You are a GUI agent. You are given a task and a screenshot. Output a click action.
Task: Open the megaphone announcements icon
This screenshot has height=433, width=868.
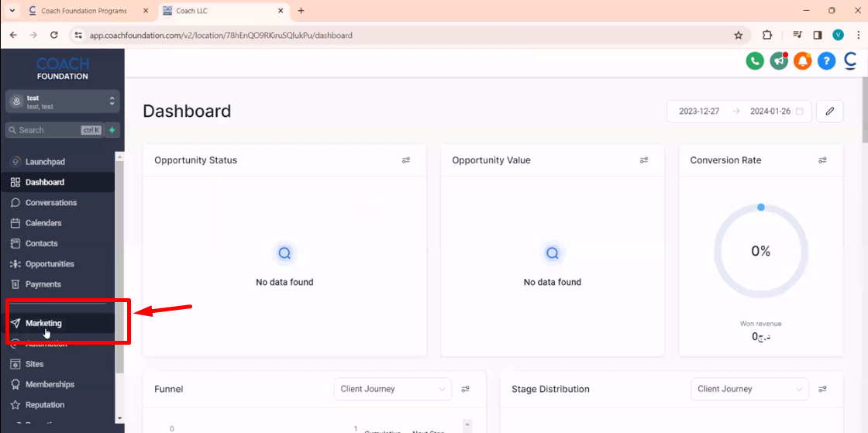click(x=779, y=61)
